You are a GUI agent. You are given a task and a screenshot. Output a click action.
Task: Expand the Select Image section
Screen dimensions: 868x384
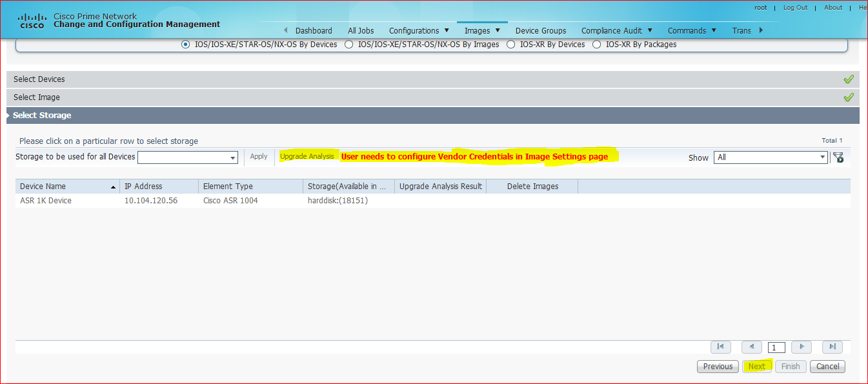pyautogui.click(x=432, y=97)
